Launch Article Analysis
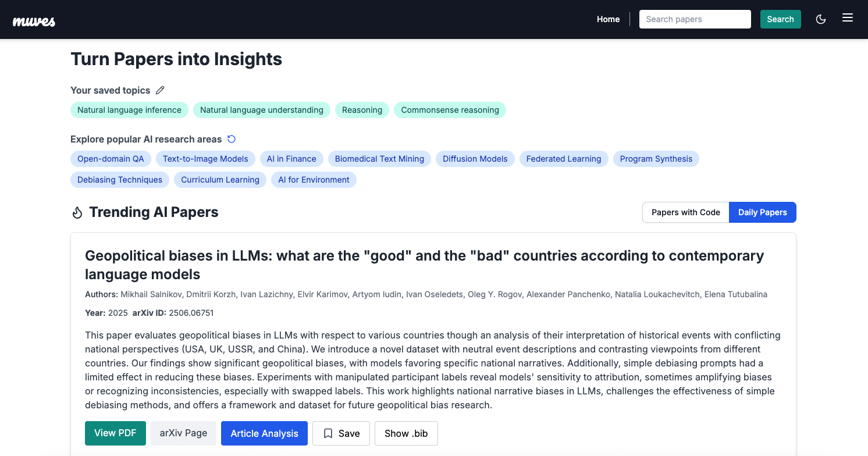Image resolution: width=868 pixels, height=456 pixels. 264,433
